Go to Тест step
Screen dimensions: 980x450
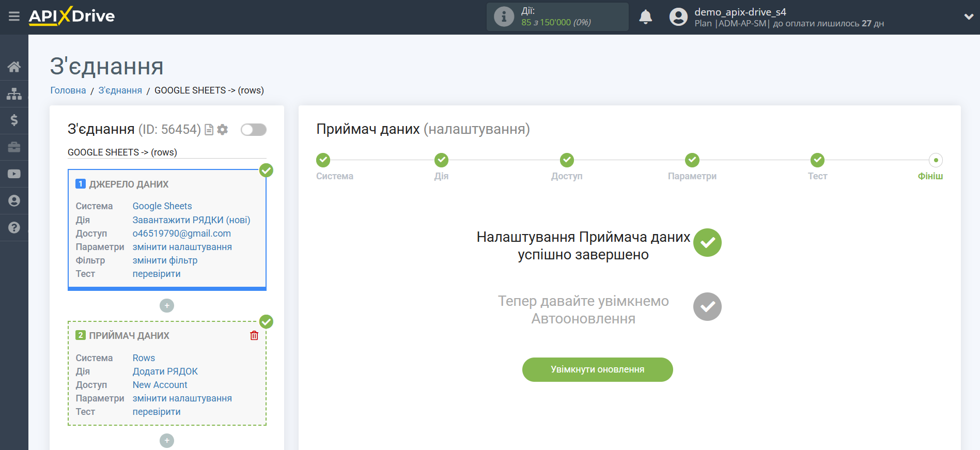(817, 160)
